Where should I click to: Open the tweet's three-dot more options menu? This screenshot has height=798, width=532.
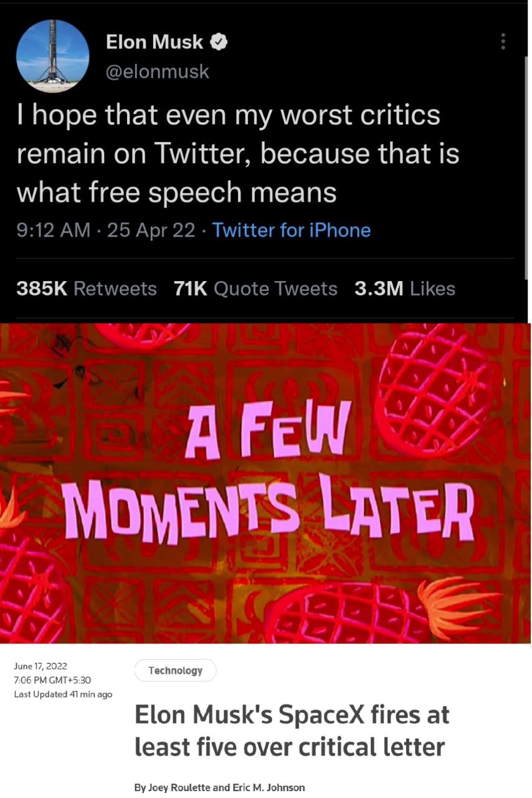pyautogui.click(x=503, y=42)
